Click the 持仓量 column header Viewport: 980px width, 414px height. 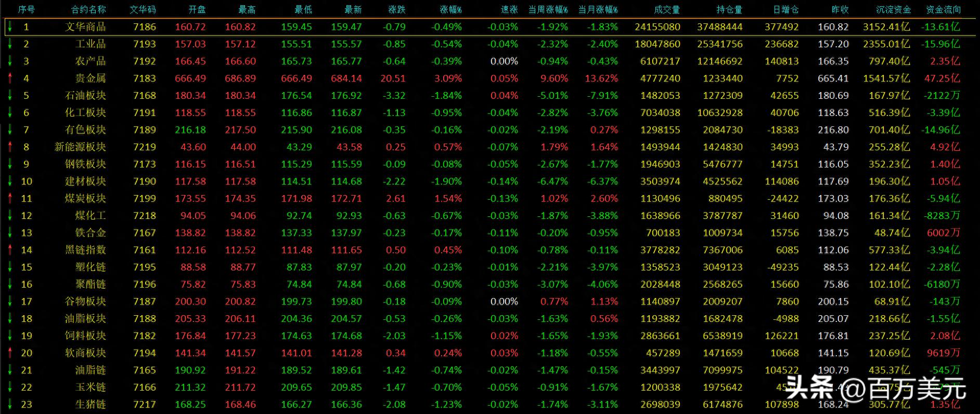[729, 9]
